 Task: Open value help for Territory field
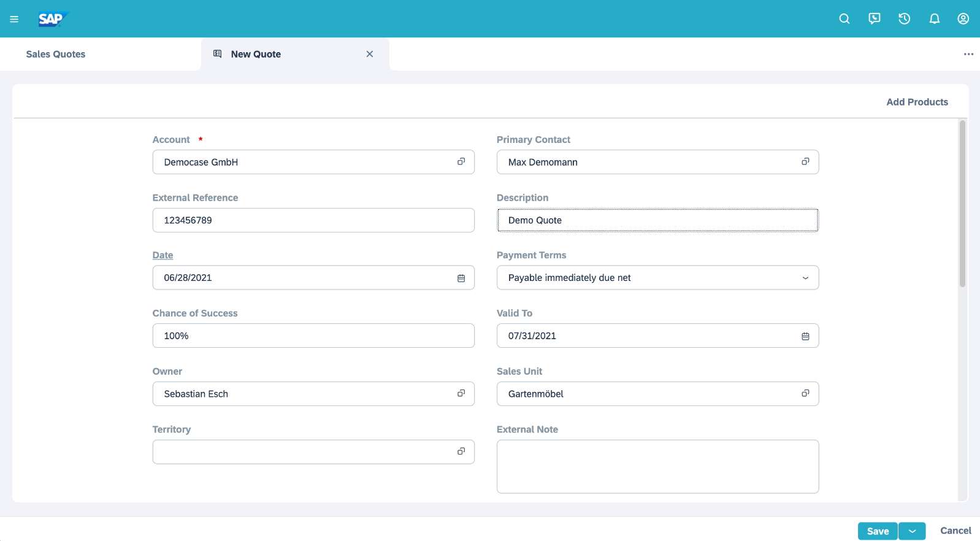tap(461, 452)
